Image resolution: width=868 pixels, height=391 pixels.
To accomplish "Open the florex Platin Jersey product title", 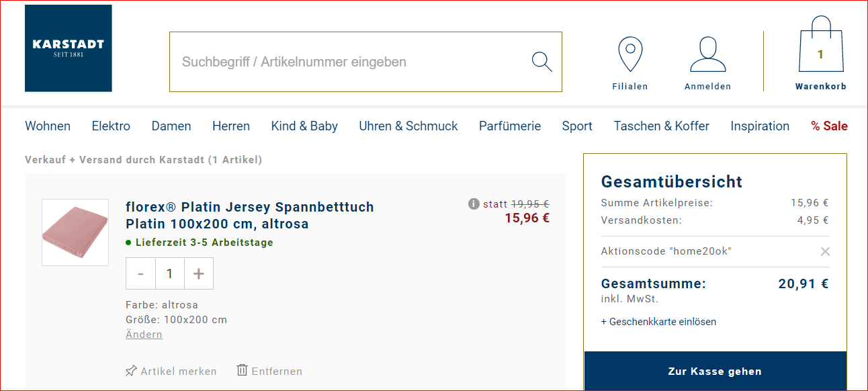I will tap(250, 215).
